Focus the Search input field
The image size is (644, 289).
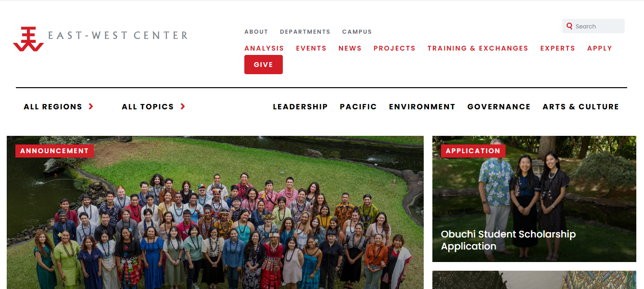[593, 26]
